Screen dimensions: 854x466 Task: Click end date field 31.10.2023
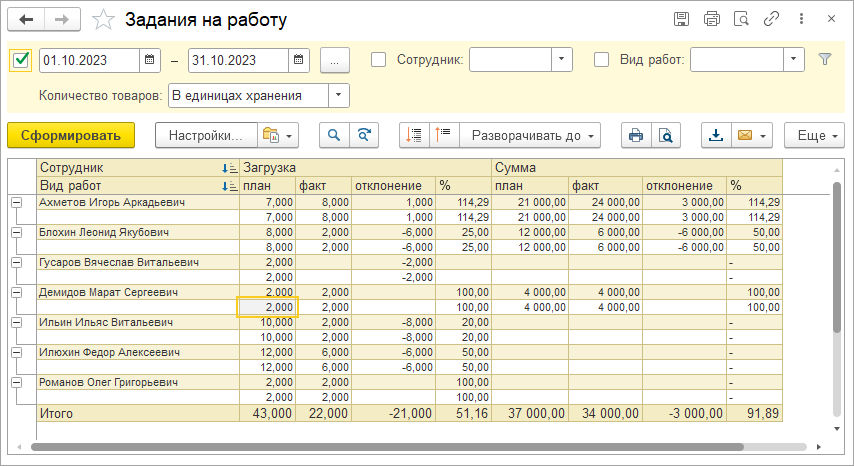click(x=239, y=60)
